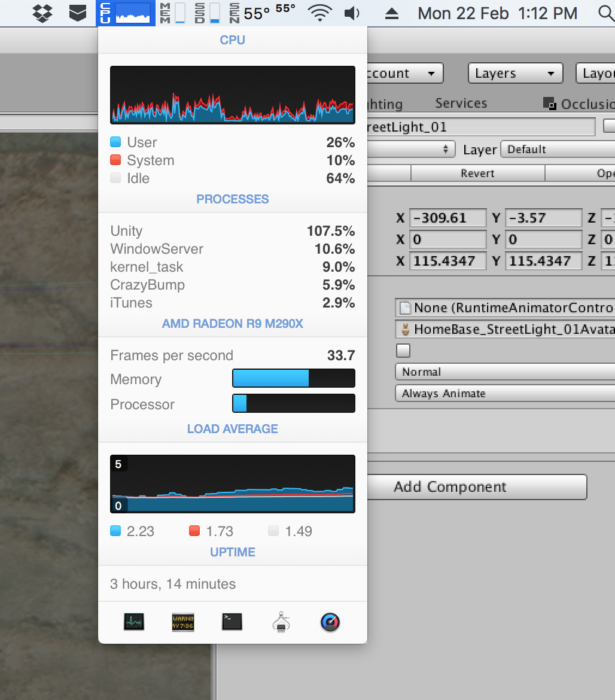Click Add Component button

477,486
